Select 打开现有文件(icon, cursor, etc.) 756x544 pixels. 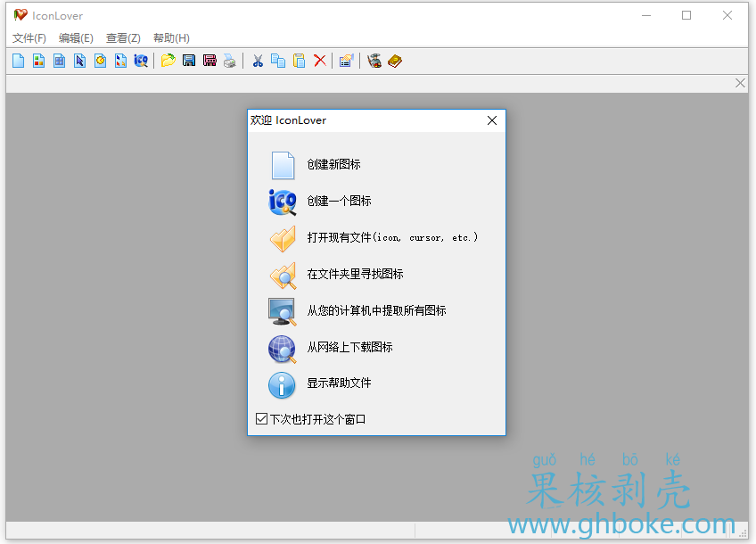coord(392,238)
